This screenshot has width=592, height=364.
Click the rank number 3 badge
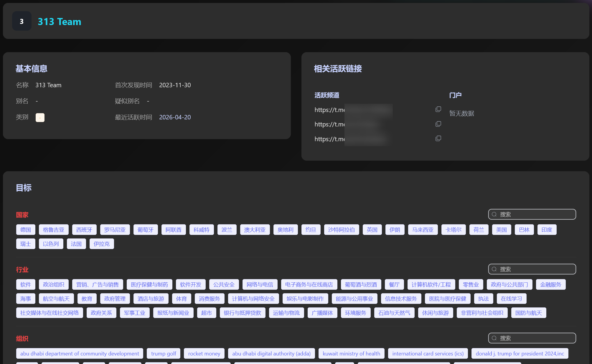tap(22, 21)
